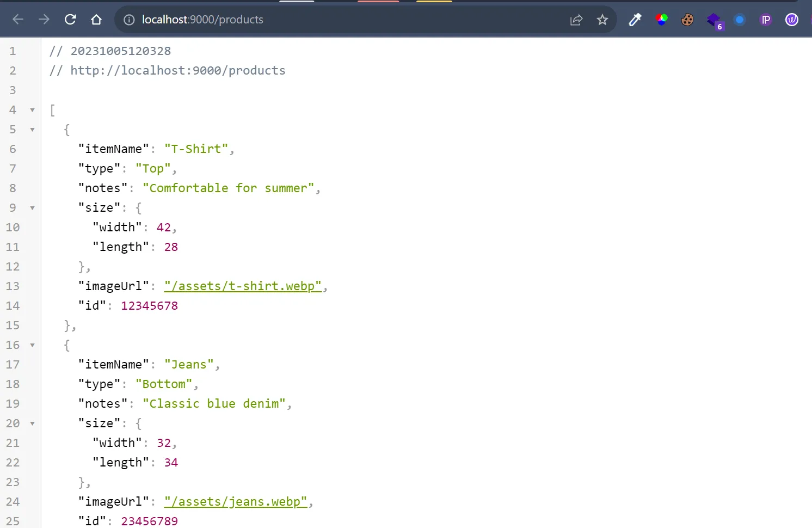Click the blue circle extension icon
The image size is (812, 528).
pyautogui.click(x=740, y=20)
